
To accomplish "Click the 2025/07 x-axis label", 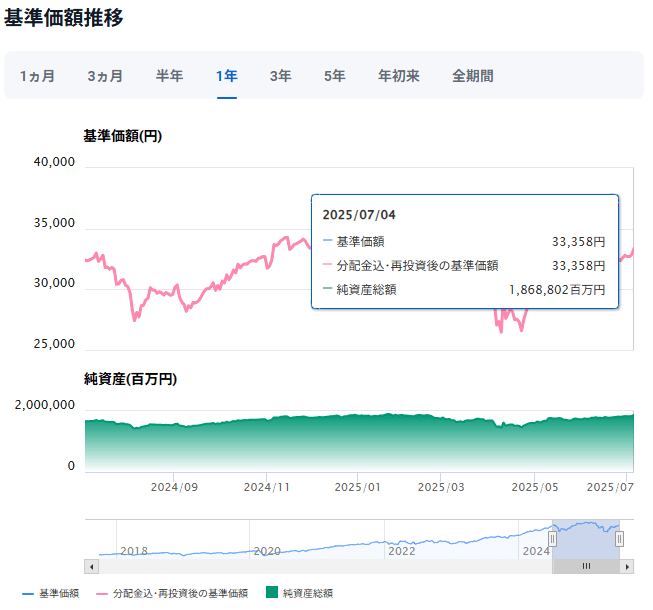I will pos(610,487).
